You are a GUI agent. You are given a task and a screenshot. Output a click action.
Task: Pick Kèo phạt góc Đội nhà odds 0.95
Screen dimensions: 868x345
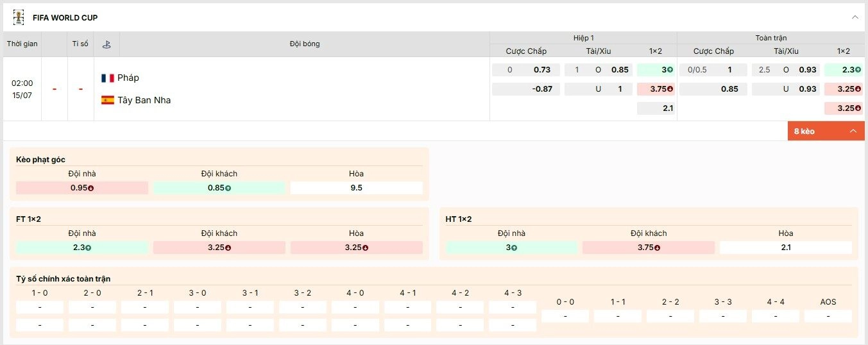pyautogui.click(x=82, y=188)
